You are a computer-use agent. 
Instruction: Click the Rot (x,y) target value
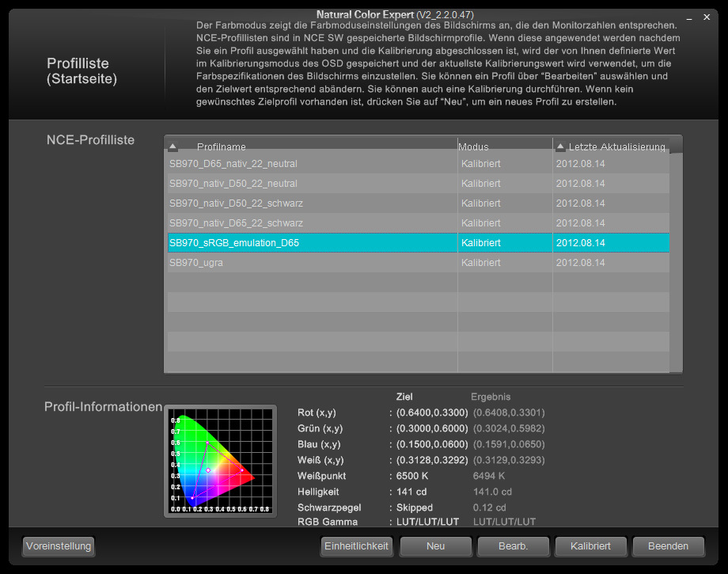pyautogui.click(x=432, y=412)
